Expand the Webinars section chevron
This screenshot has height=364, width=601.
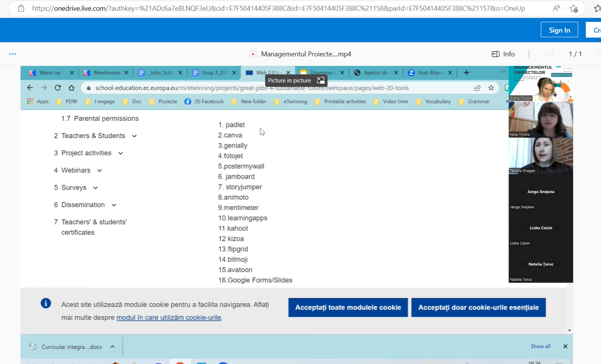99,171
